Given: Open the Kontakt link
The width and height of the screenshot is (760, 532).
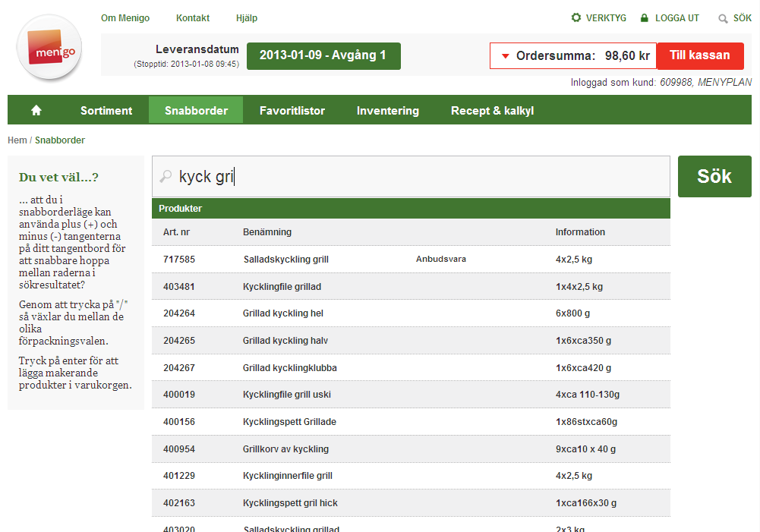Looking at the screenshot, I should point(192,18).
